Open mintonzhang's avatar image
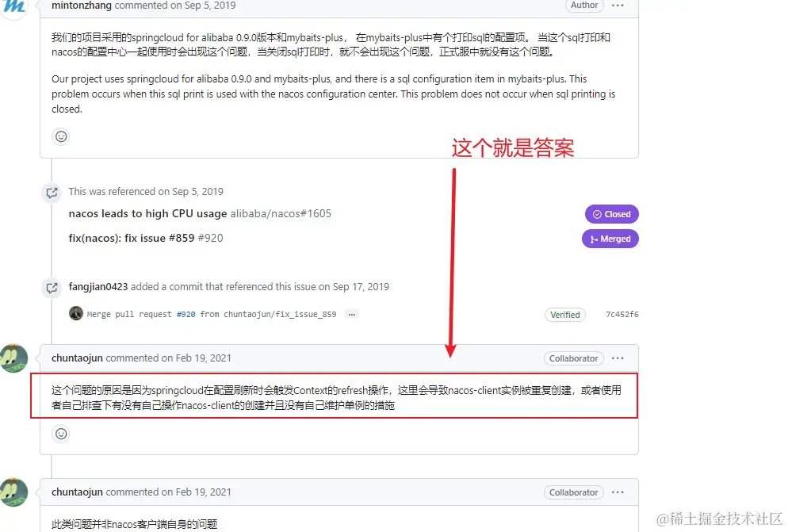The image size is (788, 532). coord(13,7)
